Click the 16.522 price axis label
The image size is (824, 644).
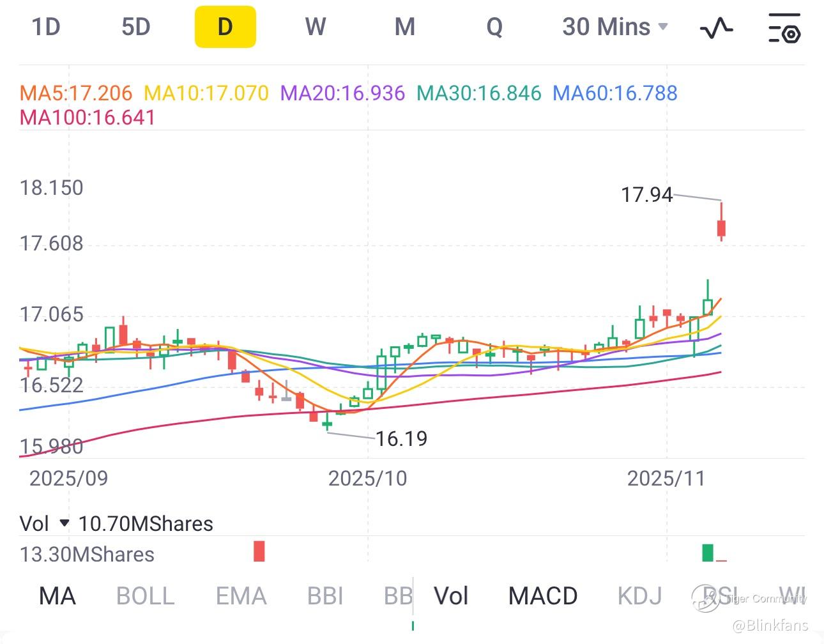52,385
